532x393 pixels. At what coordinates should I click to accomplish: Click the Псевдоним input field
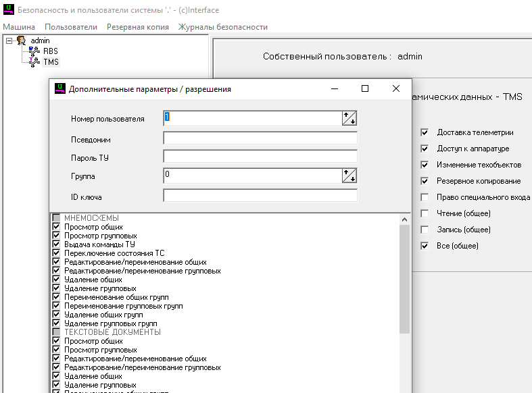pos(260,138)
